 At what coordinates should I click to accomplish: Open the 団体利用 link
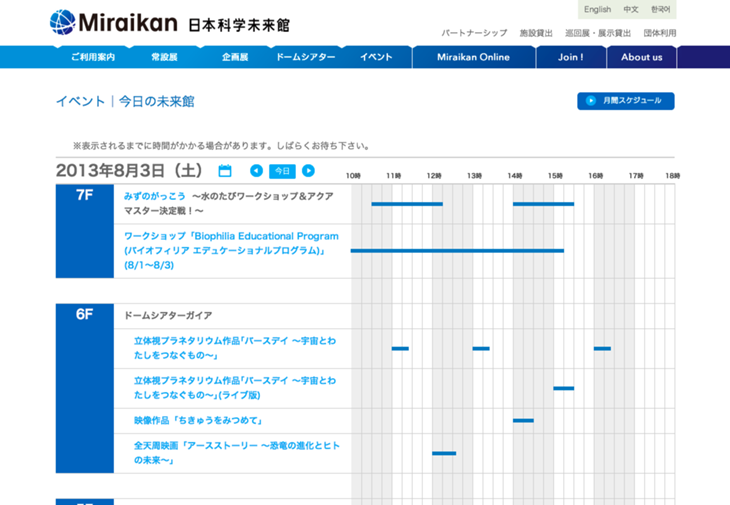(x=660, y=33)
